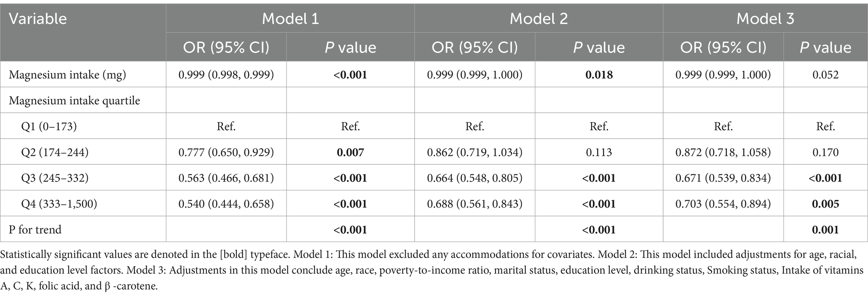Click the 0.018 P value cell
Image resolution: width=868 pixels, height=298 pixels.
pyautogui.click(x=599, y=75)
